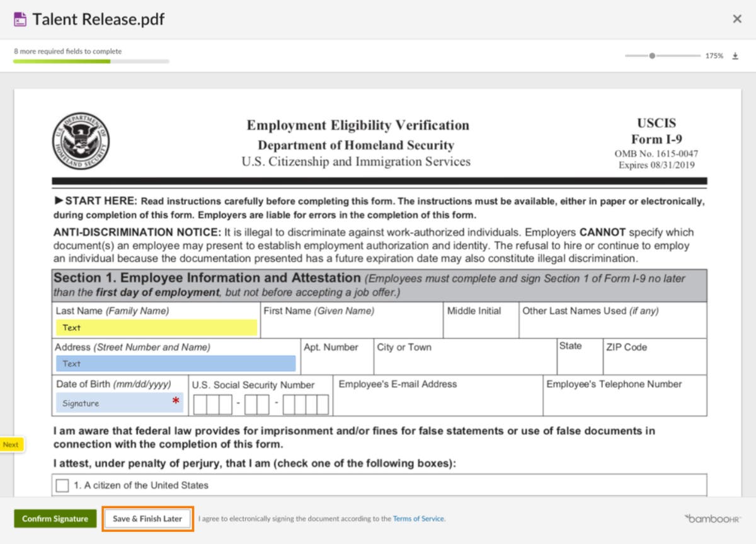Check the citizen of the United States box
Image resolution: width=756 pixels, height=544 pixels.
(62, 485)
